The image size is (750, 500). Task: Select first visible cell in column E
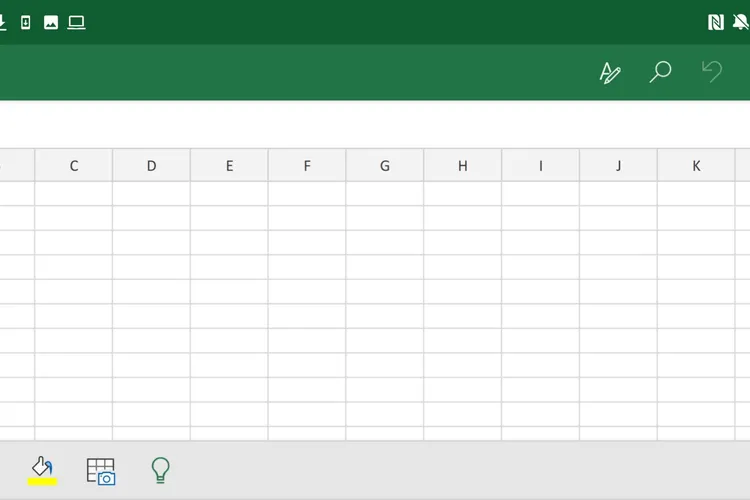(229, 194)
